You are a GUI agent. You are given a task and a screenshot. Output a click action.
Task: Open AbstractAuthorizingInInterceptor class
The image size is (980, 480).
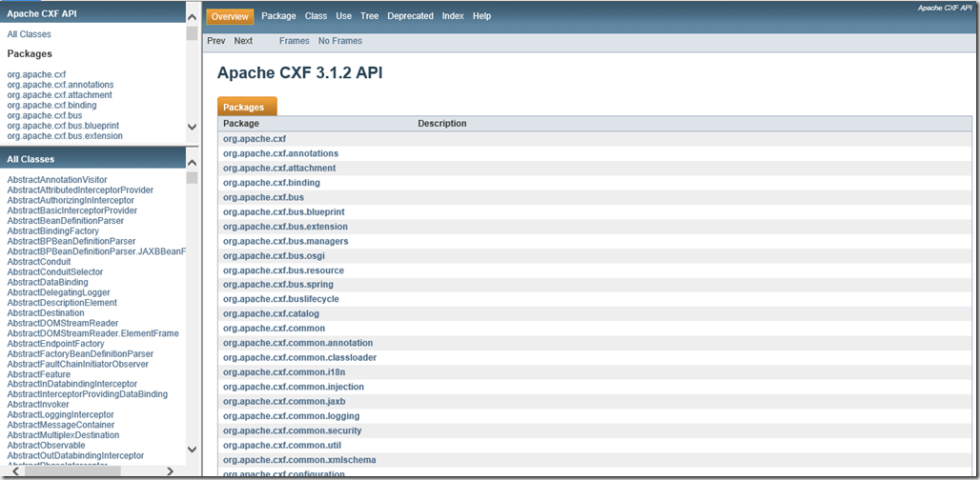tap(71, 200)
